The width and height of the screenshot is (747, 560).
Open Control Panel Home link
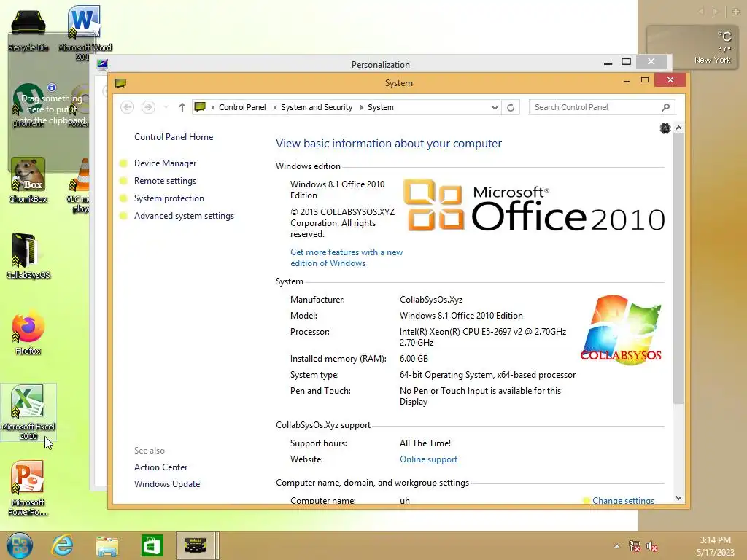point(174,137)
